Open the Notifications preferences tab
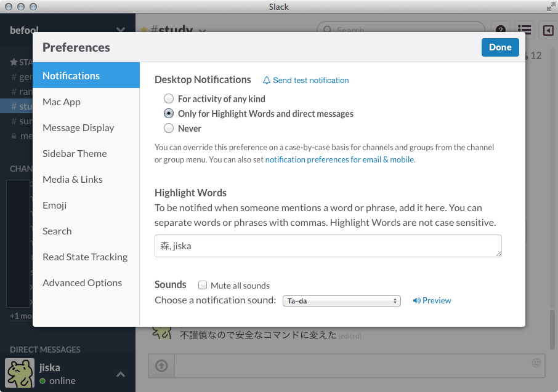Viewport: 558px width, 392px height. [x=86, y=76]
